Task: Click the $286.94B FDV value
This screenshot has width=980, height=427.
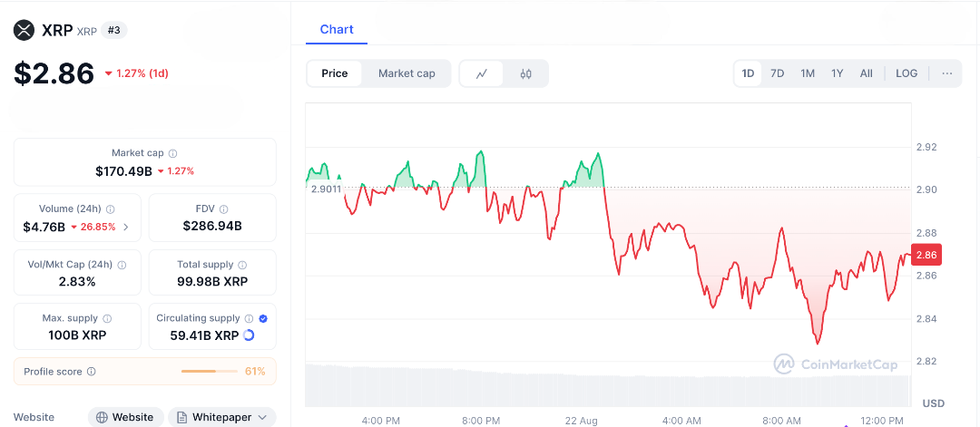Action: pyautogui.click(x=212, y=226)
